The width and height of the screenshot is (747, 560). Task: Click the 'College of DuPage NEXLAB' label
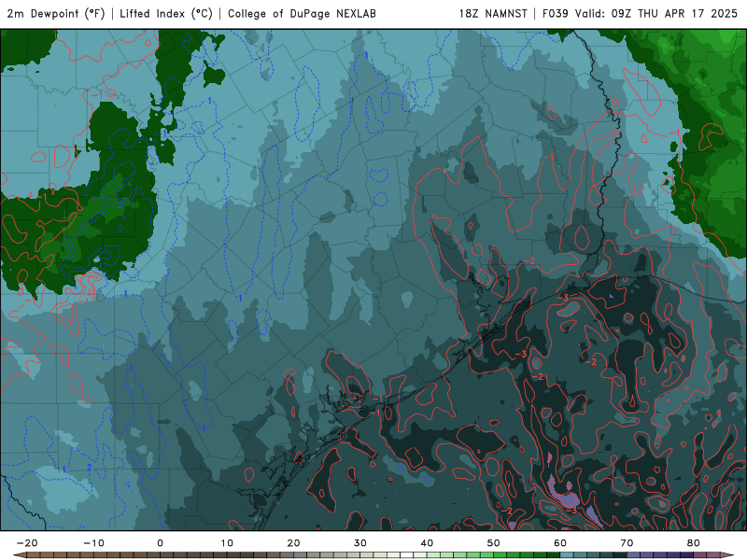[302, 13]
